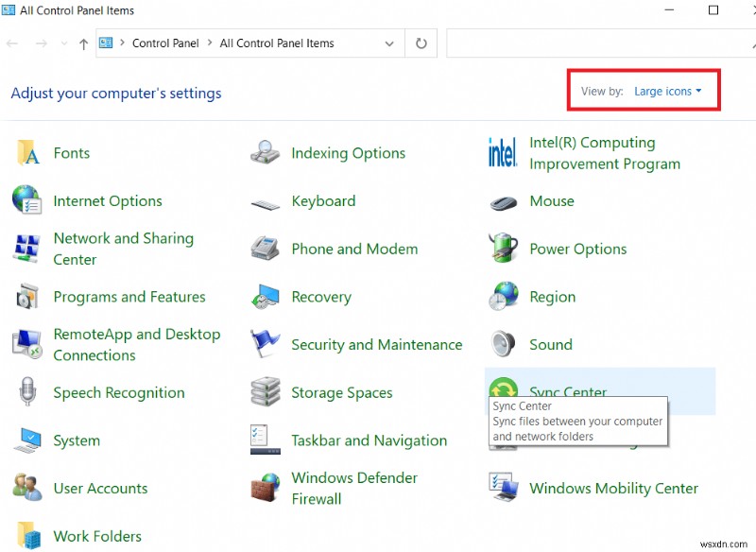Expand the View by Large icons dropdown

(x=668, y=92)
